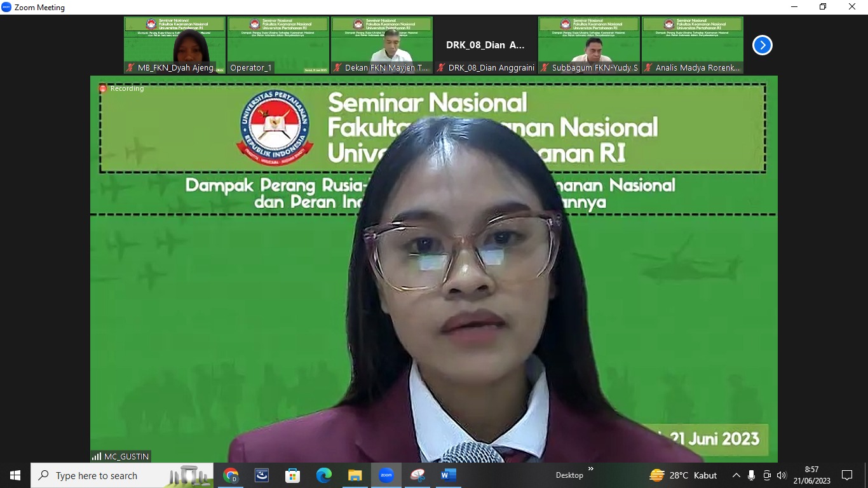Click signal strength icon beside MC_GUSTIN
Viewport: 868px width, 488px height.
point(97,456)
